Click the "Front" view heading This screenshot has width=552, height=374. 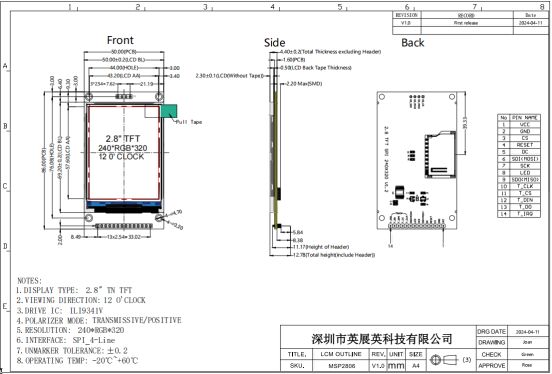click(x=120, y=40)
